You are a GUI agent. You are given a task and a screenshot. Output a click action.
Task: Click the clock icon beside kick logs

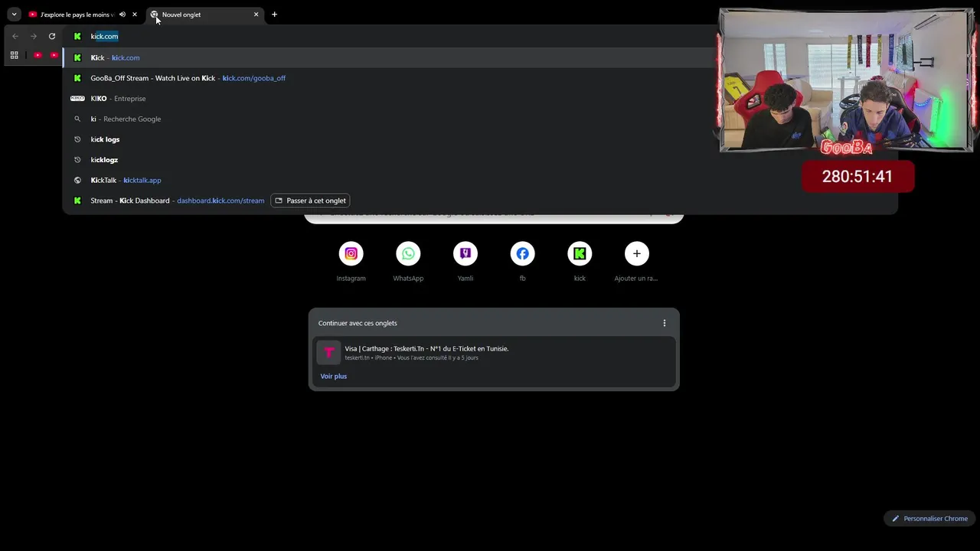coord(77,139)
